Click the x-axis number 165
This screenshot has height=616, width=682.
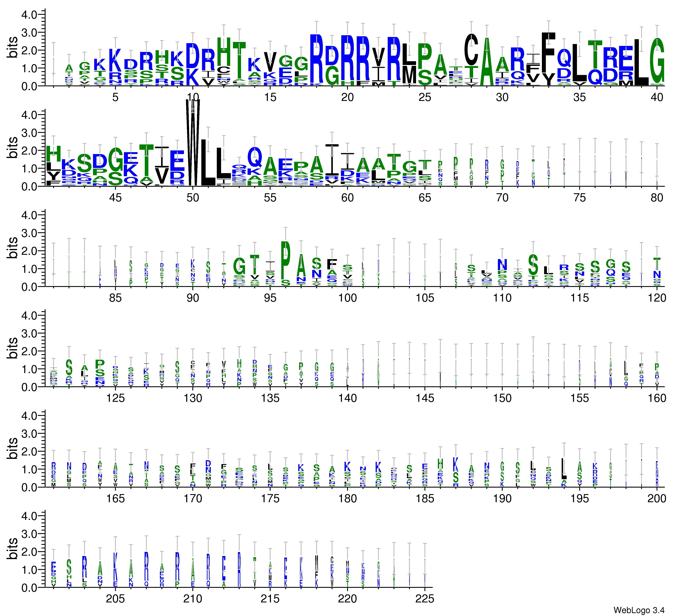pyautogui.click(x=115, y=498)
